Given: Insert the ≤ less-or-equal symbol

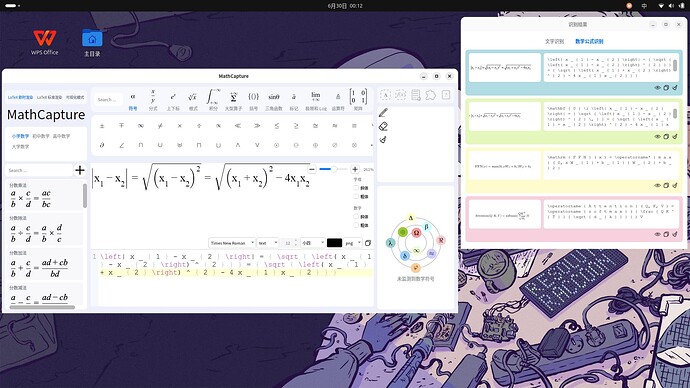Looking at the screenshot, I should click(x=276, y=126).
